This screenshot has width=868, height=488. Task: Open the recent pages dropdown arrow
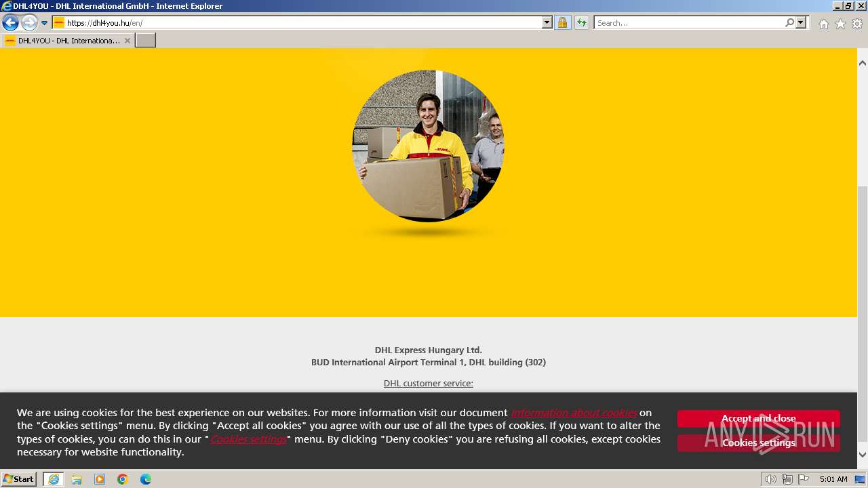(x=45, y=23)
